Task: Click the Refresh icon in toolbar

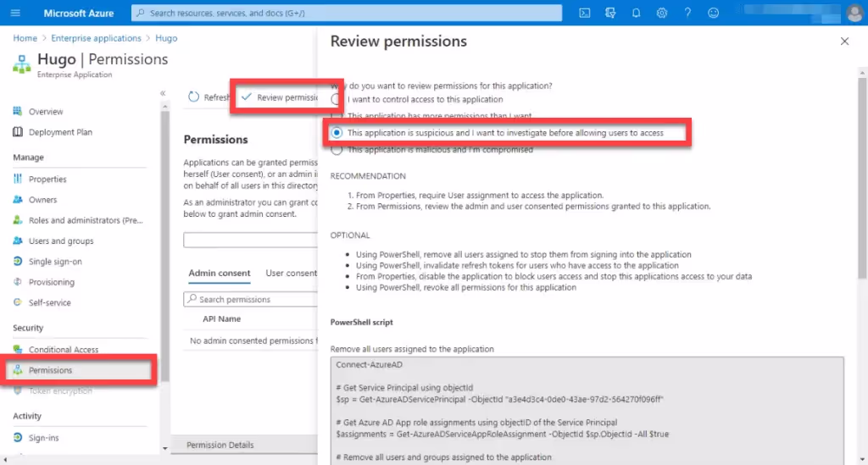Action: point(193,97)
